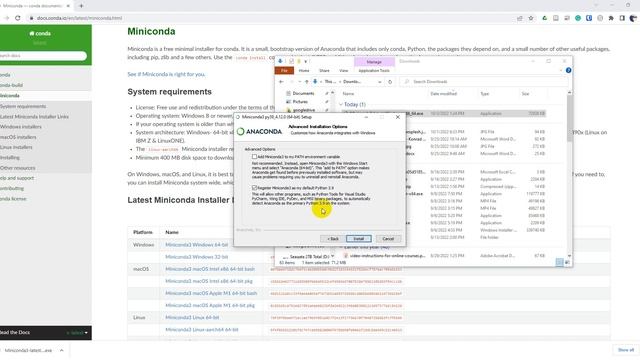Click the blue shield extension icon
This screenshot has width=640, height=360.
(589, 18)
